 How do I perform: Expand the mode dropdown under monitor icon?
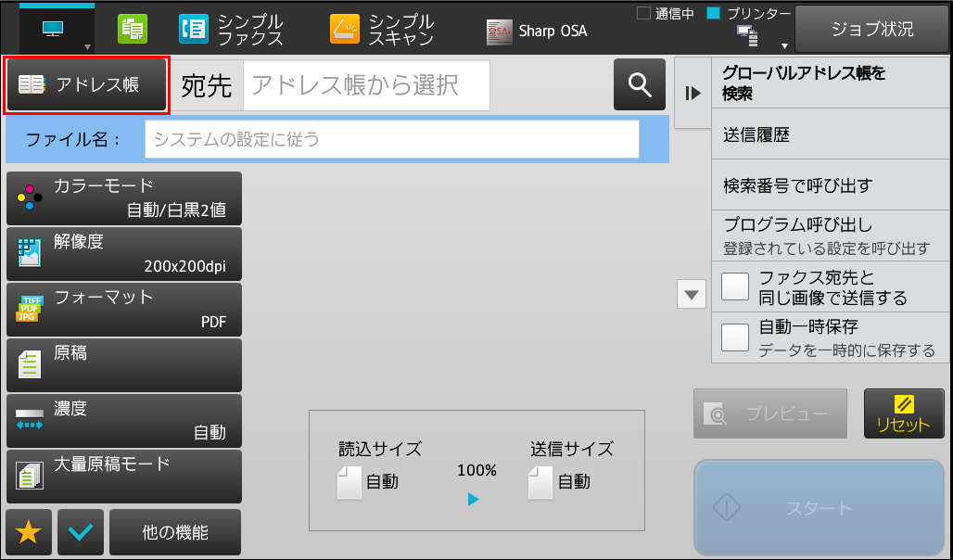87,46
